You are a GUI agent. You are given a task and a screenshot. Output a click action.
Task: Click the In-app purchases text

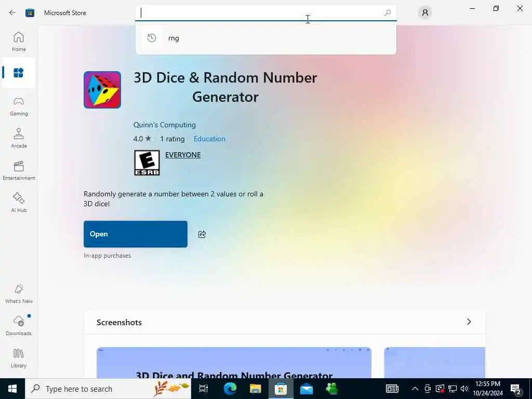coord(107,256)
